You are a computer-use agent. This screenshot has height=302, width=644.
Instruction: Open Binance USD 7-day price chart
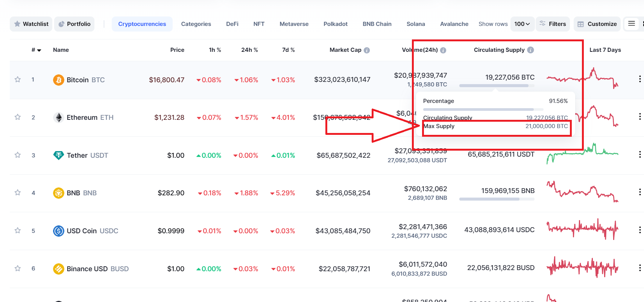tap(582, 267)
